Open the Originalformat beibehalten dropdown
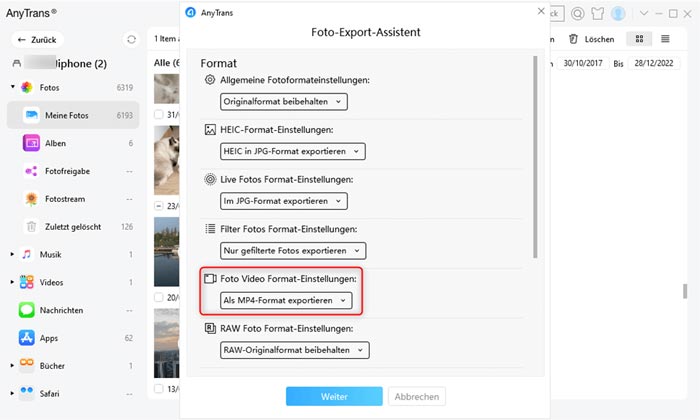Screen dimensions: 700x420 [283, 102]
